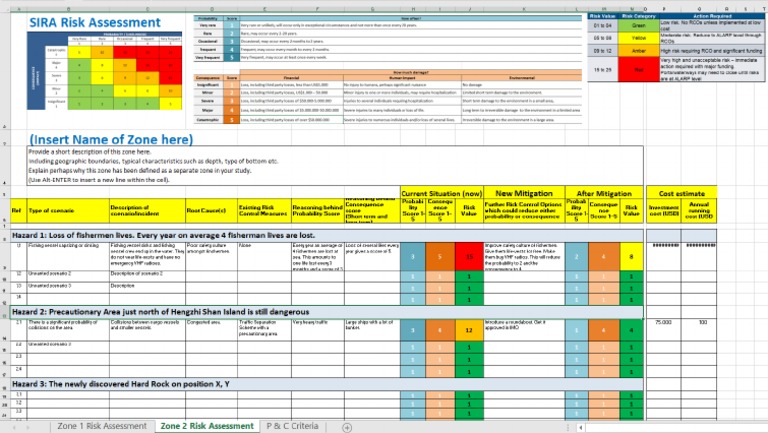This screenshot has width=768, height=433.
Task: Select the 'Root Cause(s)' header cell
Action: point(212,211)
